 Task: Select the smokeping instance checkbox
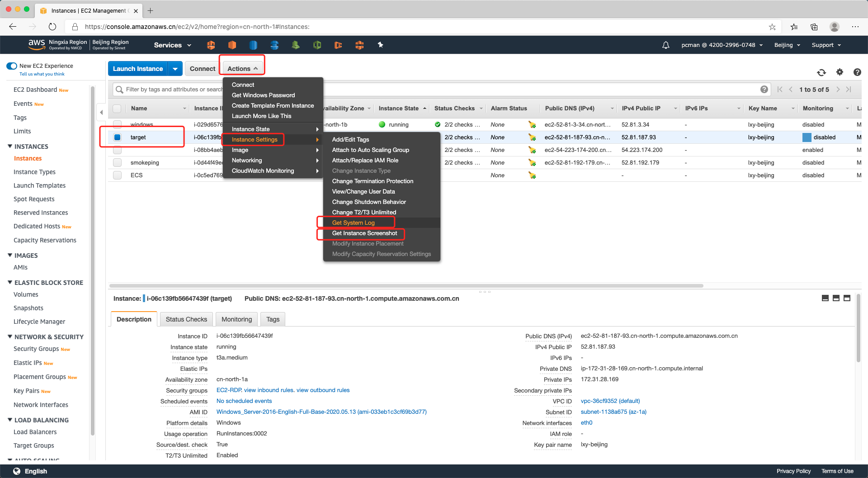(x=118, y=163)
